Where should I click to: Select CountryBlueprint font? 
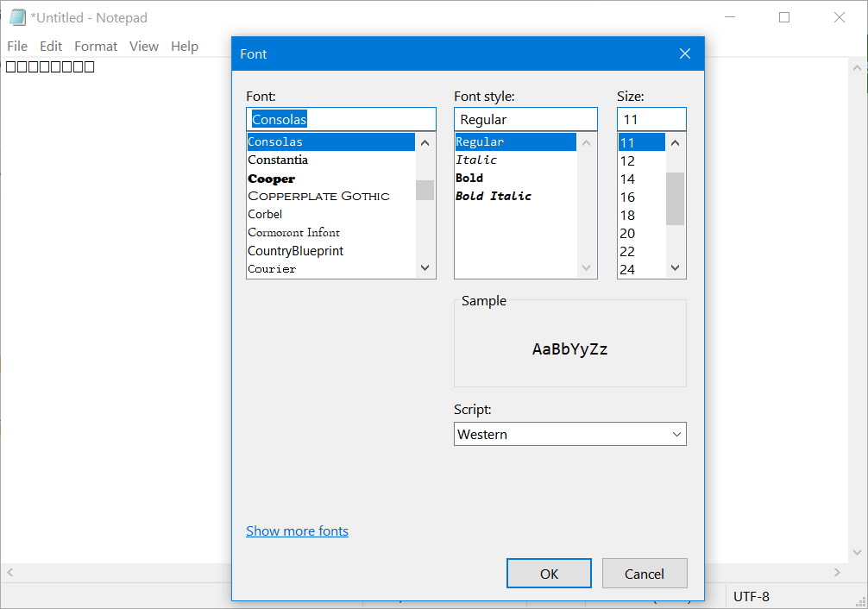[x=331, y=251]
